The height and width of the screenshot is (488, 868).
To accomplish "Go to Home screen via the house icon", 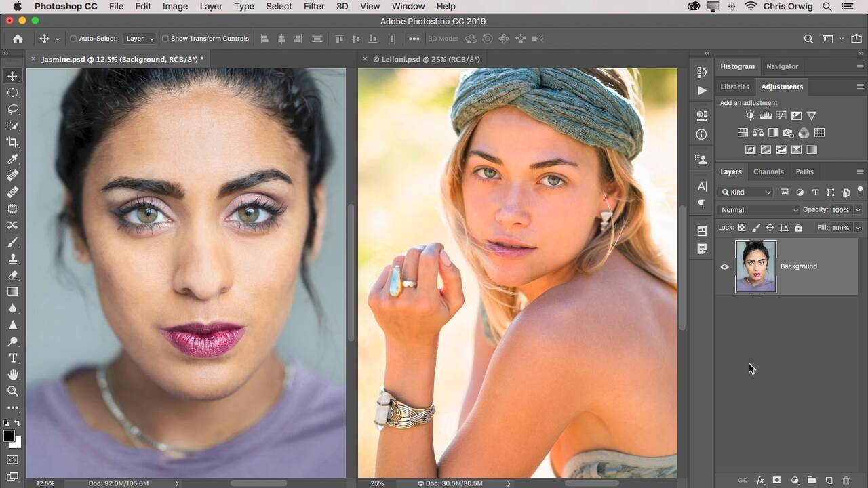I will tap(18, 39).
